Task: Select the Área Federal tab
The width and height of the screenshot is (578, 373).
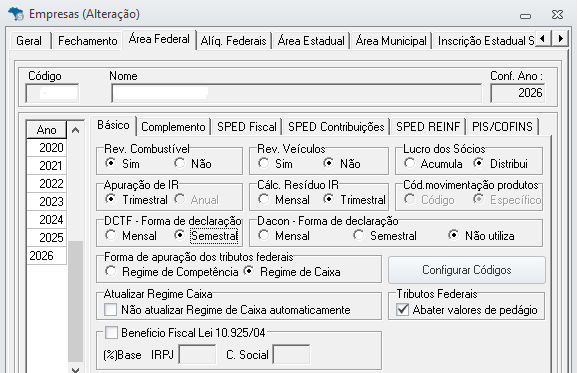Action: click(159, 39)
